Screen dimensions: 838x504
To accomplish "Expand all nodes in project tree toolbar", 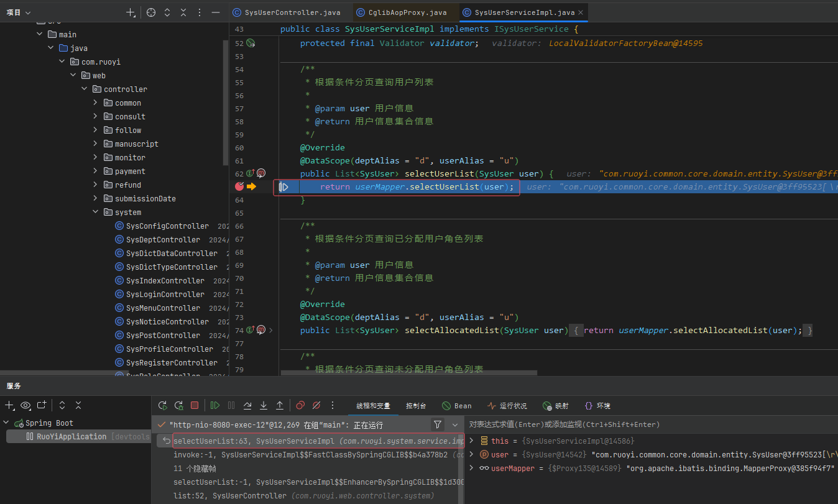I will pos(167,12).
